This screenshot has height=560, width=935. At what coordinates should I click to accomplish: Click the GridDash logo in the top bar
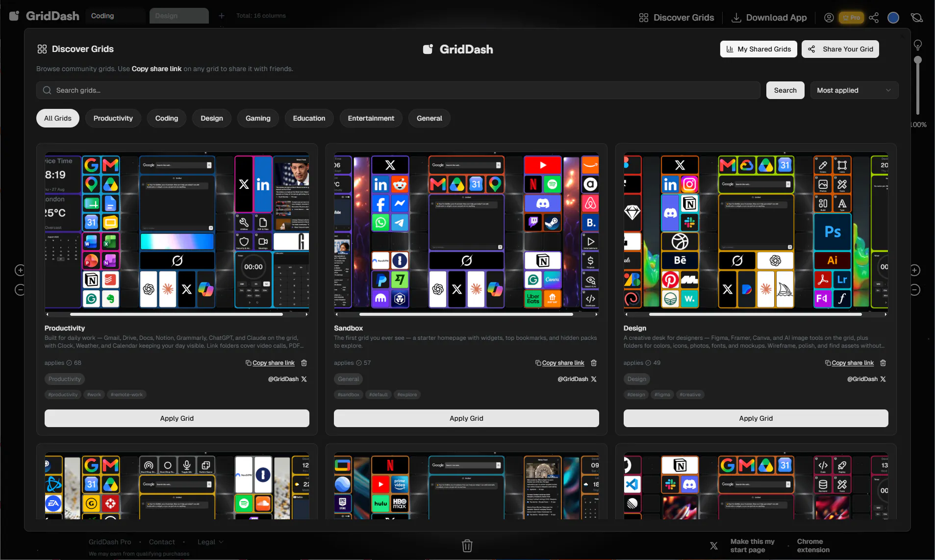44,16
